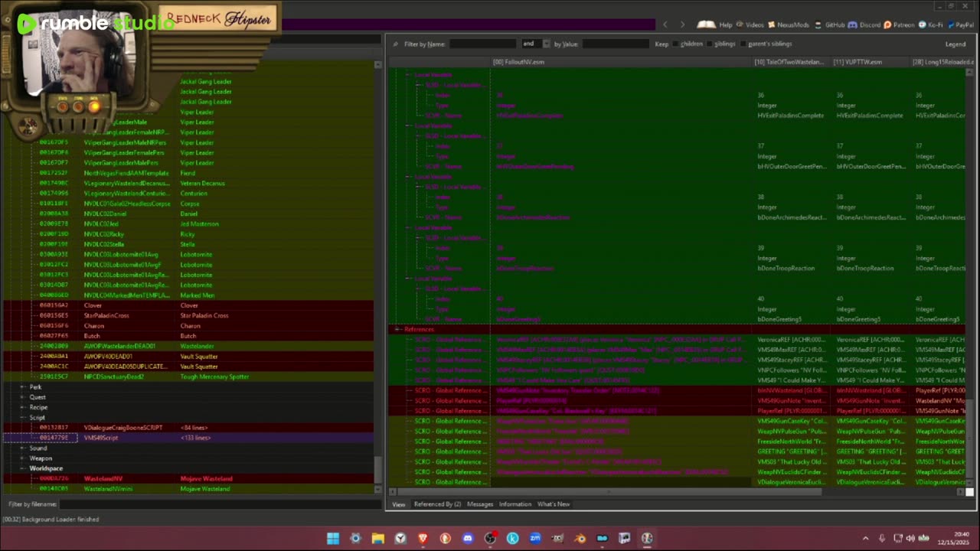
Task: Expand the Recipe group in tree
Action: click(x=23, y=407)
